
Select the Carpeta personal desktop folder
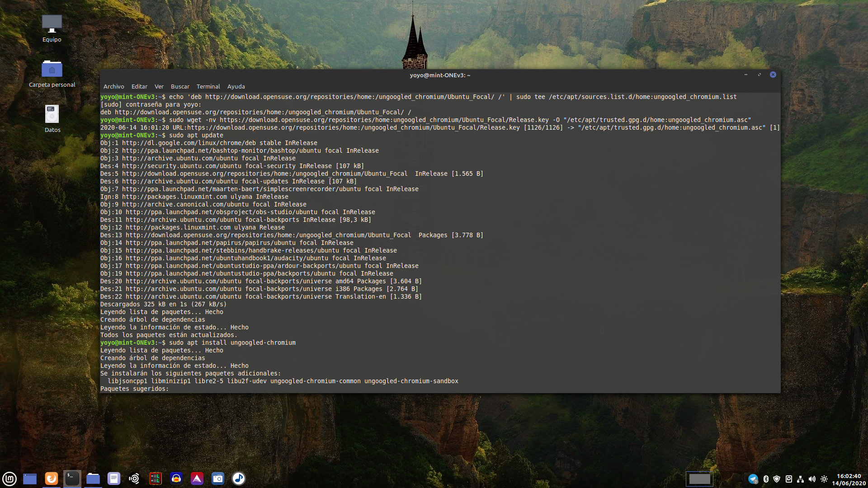52,70
